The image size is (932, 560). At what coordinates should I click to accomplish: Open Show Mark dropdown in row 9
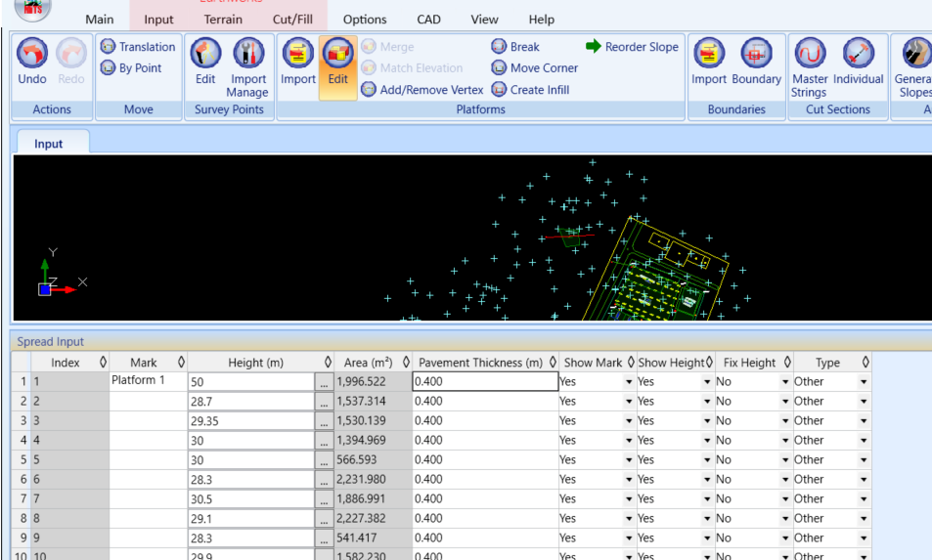tap(628, 538)
